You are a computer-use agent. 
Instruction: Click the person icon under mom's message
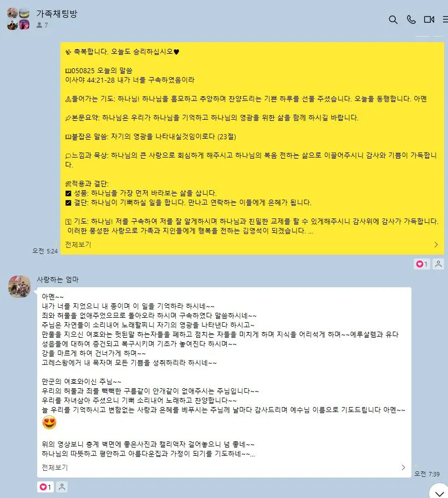coord(62,487)
